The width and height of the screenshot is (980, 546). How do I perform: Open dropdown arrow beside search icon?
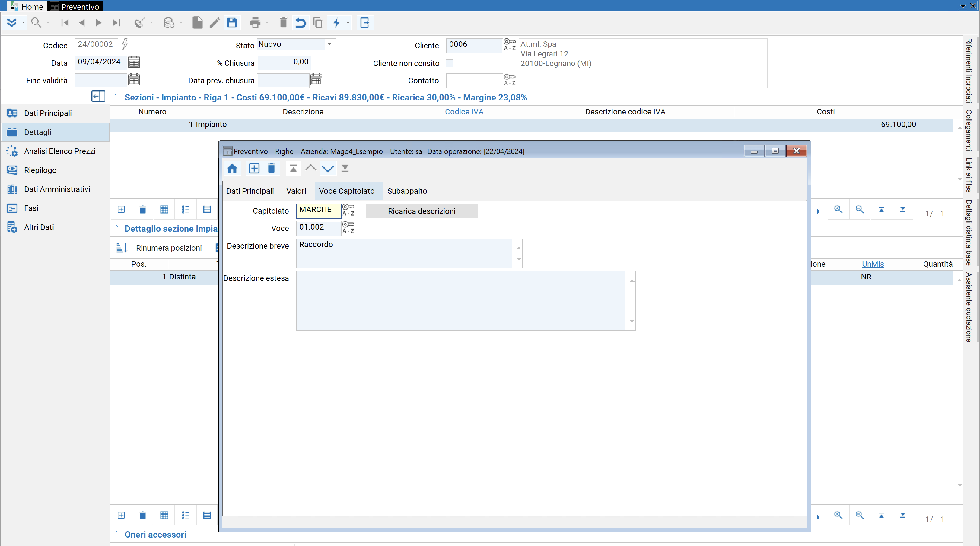(48, 23)
